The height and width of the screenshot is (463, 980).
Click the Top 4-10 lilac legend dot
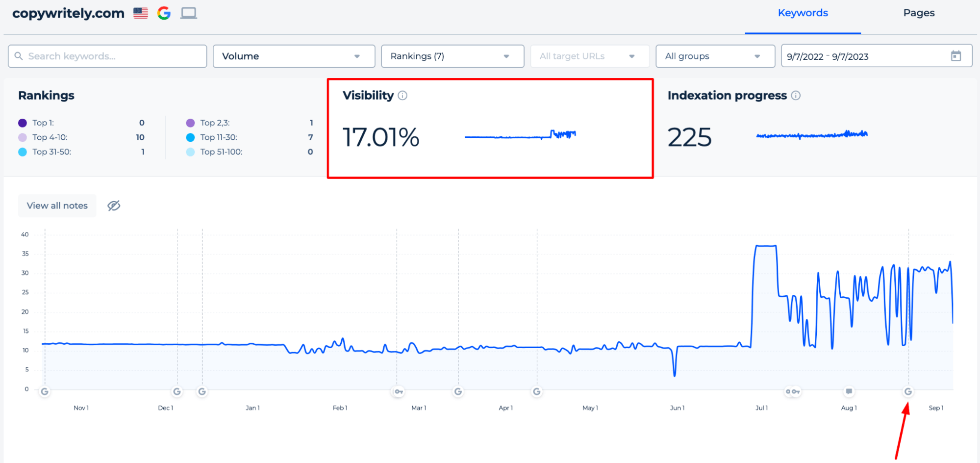[x=23, y=137]
